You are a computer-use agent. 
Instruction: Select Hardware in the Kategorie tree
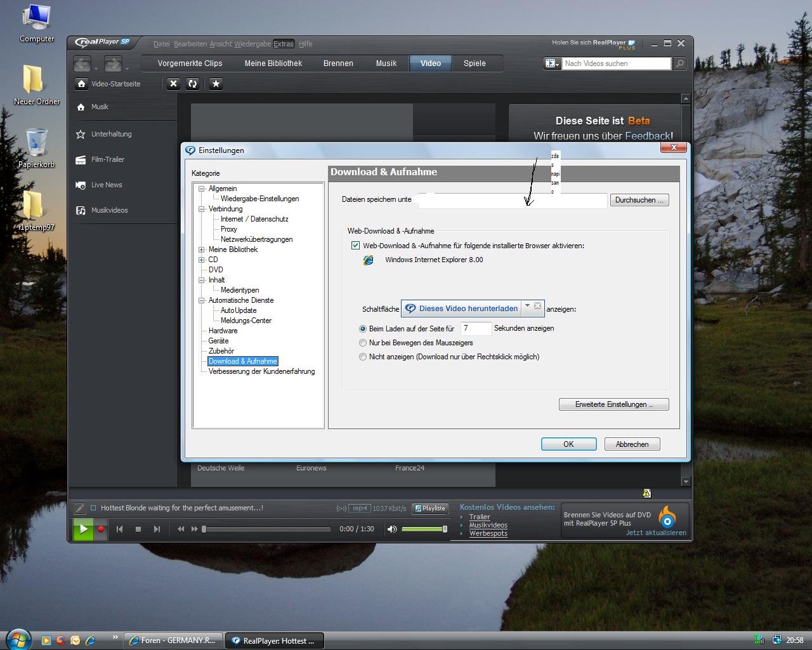[x=223, y=331]
